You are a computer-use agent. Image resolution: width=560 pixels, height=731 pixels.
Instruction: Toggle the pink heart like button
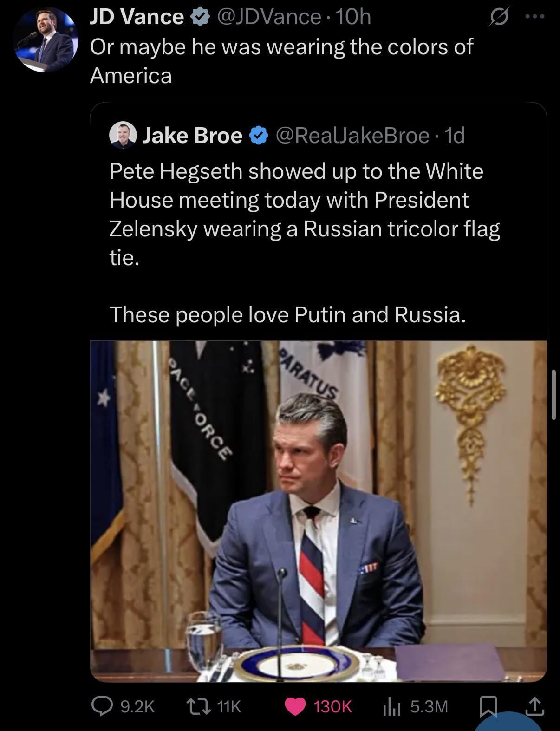point(295,706)
